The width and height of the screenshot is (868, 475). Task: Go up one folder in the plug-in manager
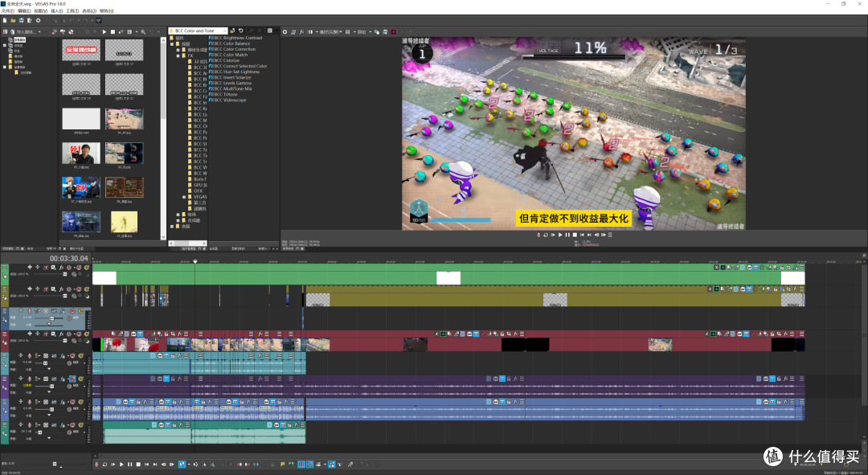tap(232, 31)
